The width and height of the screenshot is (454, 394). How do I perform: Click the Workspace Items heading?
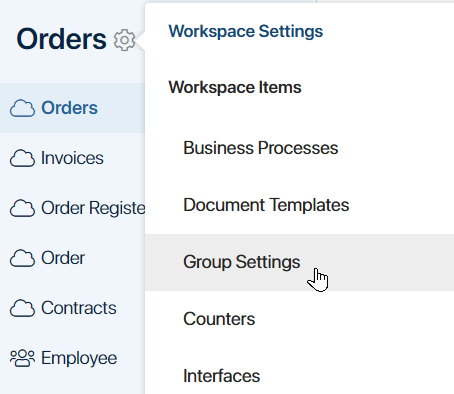tap(235, 87)
